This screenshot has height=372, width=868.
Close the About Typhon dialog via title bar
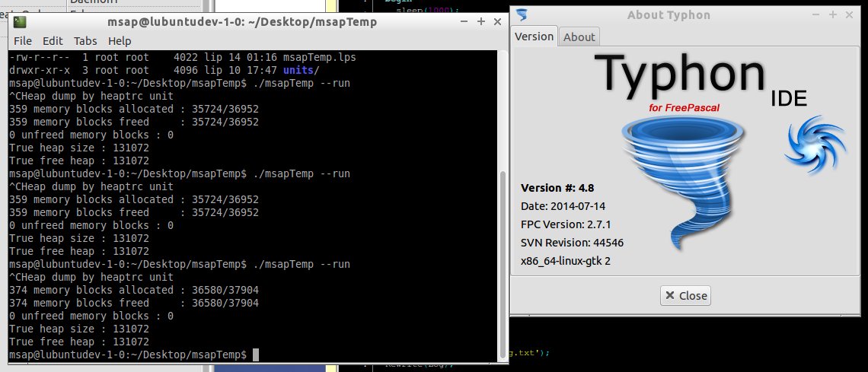[x=849, y=15]
